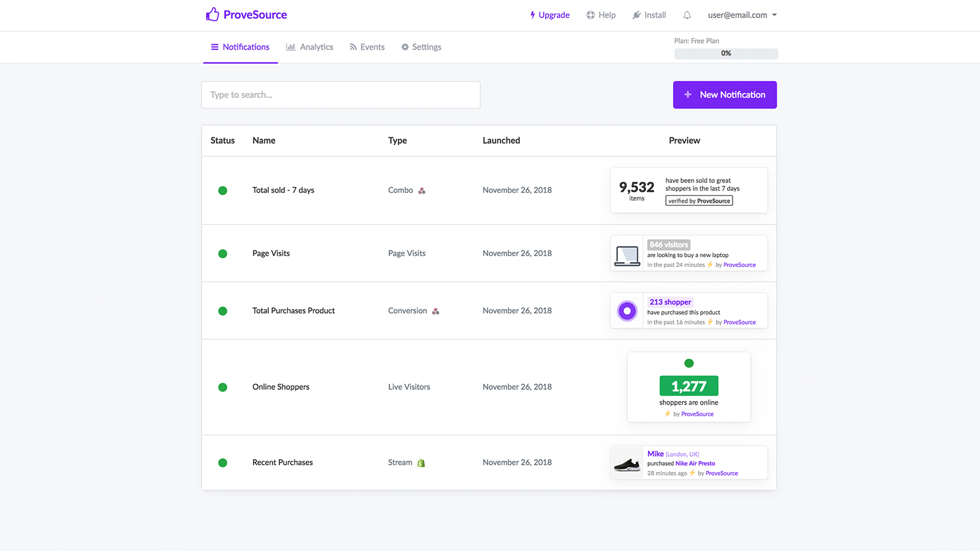The height and width of the screenshot is (551, 980).
Task: Open the Total Purchases Product notification
Action: 293,311
